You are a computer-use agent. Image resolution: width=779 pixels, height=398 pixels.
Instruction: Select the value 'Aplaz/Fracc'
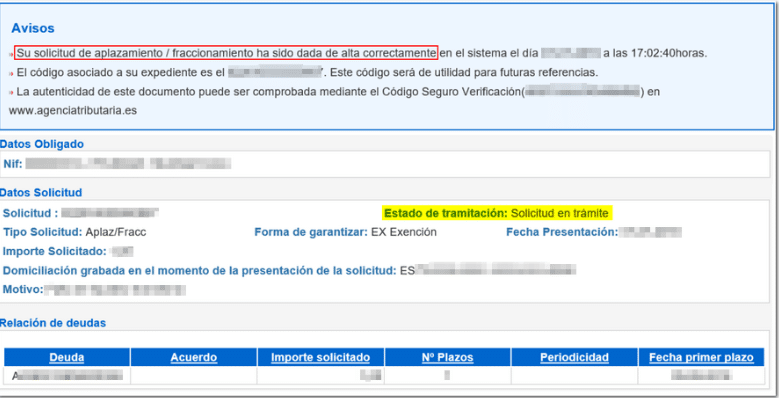click(116, 232)
